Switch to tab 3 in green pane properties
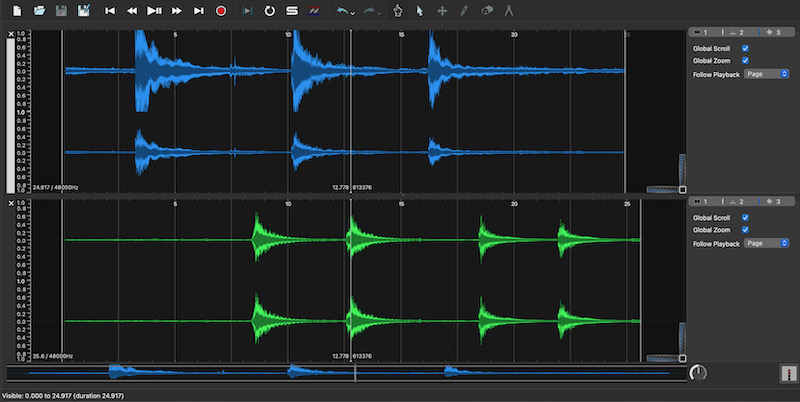This screenshot has width=800, height=402. pyautogui.click(x=773, y=202)
